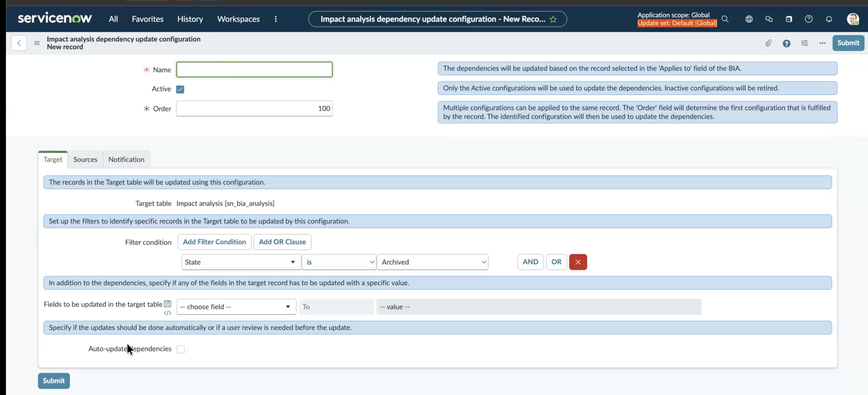Click the bottom Submit button
This screenshot has height=395, width=868.
point(54,381)
